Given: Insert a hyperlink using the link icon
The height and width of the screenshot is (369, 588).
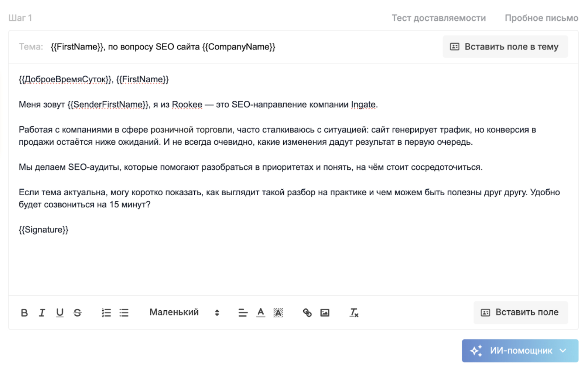Looking at the screenshot, I should (x=307, y=313).
